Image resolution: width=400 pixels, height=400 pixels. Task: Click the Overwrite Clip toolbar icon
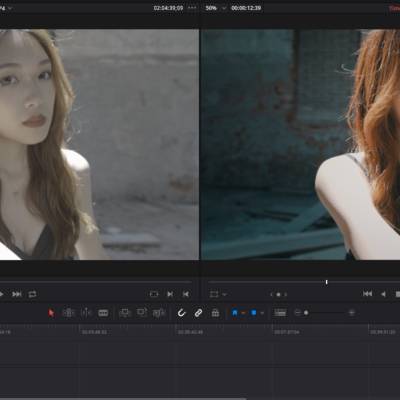142,313
